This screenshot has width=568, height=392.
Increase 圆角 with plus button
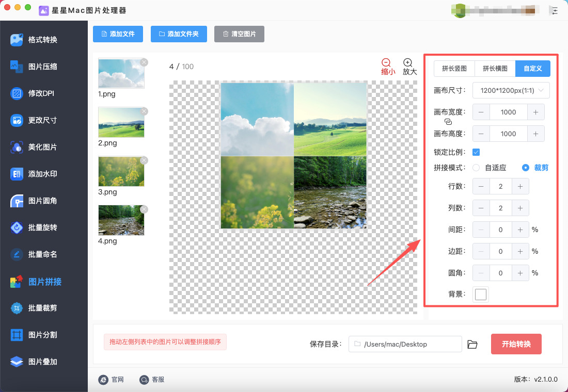(x=520, y=273)
